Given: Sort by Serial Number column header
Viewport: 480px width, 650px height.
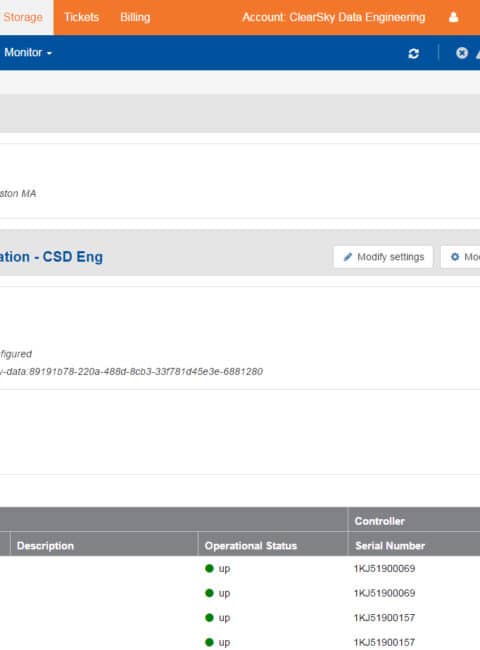Looking at the screenshot, I should click(x=390, y=546).
